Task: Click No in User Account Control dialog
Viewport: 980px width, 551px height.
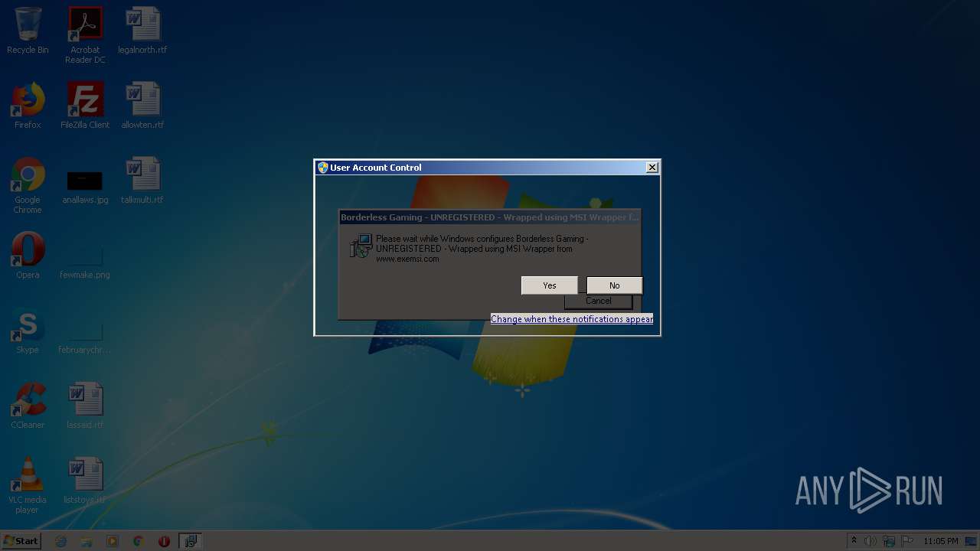Action: [x=614, y=285]
